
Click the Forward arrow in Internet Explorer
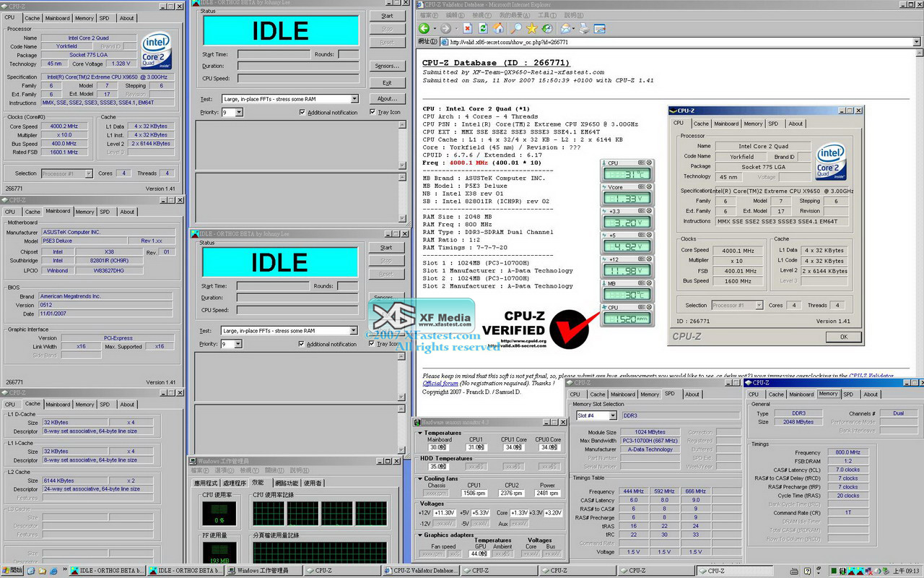445,28
